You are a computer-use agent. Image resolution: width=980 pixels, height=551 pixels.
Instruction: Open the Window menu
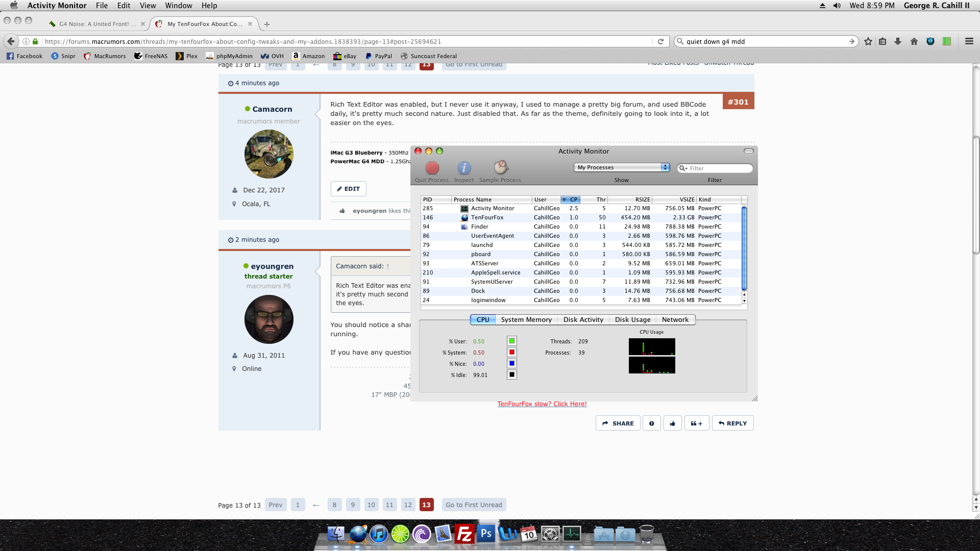tap(178, 6)
